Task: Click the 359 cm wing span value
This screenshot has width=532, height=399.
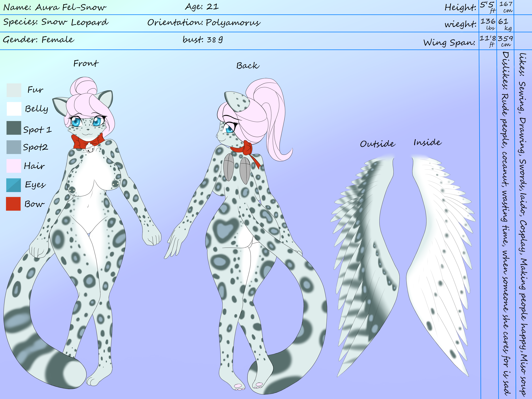Action: [505, 41]
